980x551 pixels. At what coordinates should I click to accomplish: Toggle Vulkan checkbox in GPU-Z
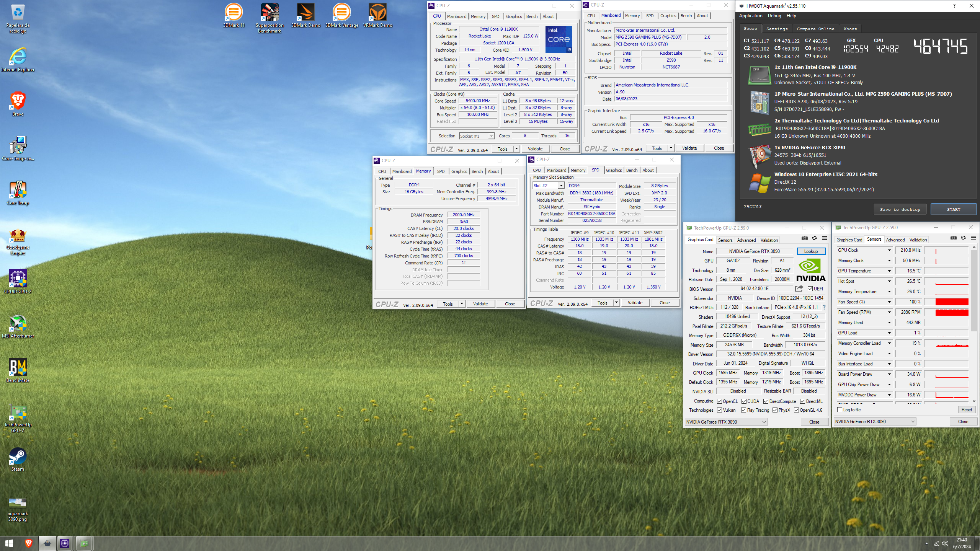pos(719,410)
